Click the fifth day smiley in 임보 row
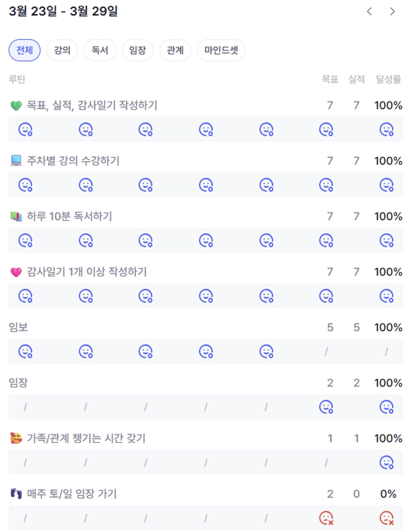Image resolution: width=414 pixels, height=532 pixels. click(x=266, y=351)
